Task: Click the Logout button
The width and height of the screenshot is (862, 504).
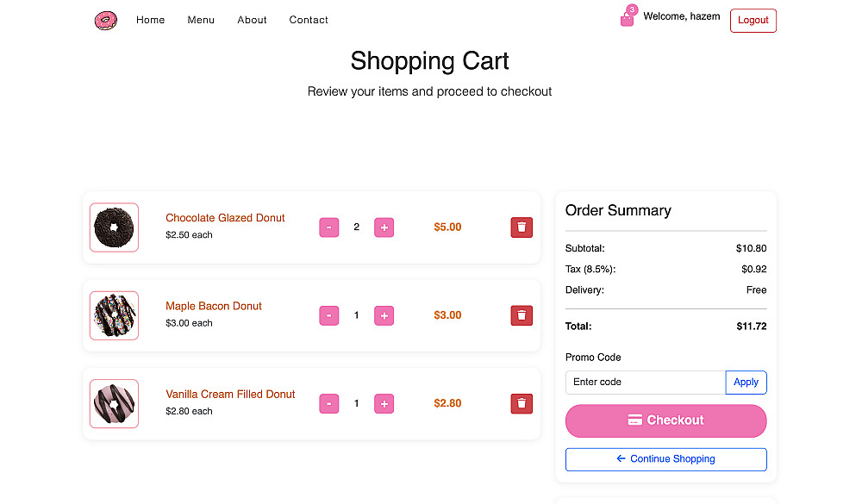Action: pyautogui.click(x=753, y=21)
